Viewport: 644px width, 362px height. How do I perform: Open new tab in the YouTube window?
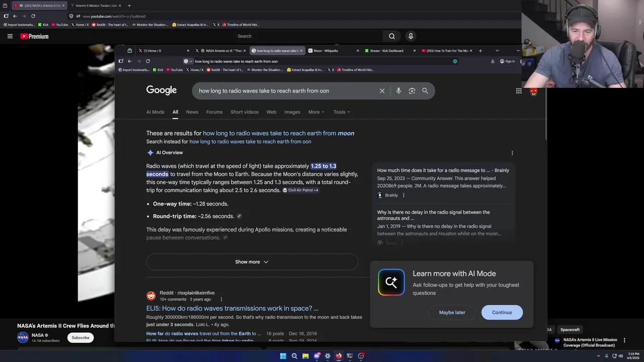tap(129, 6)
